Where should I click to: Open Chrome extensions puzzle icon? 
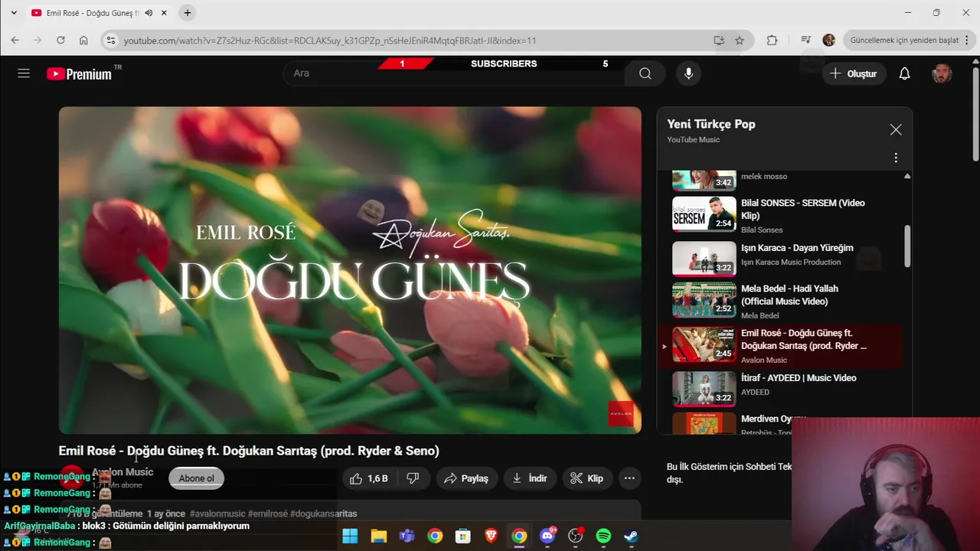(x=772, y=41)
